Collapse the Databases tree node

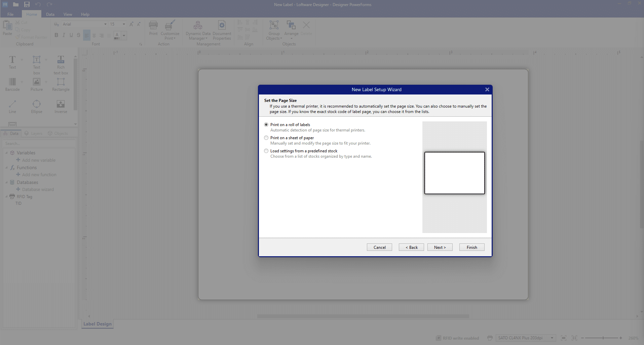(x=7, y=182)
